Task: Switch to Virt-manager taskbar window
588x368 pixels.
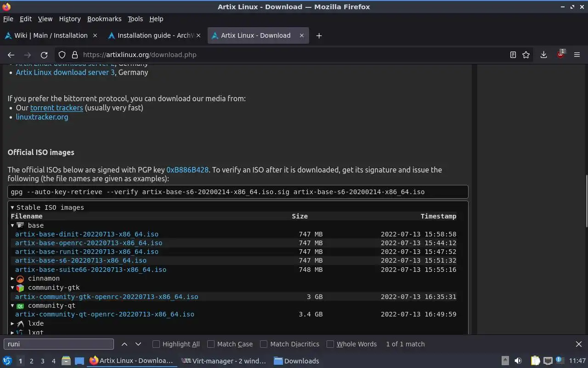Action: click(x=224, y=361)
